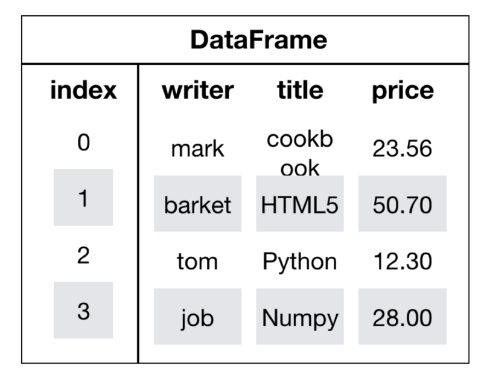Select the price value 50.70

(x=402, y=203)
